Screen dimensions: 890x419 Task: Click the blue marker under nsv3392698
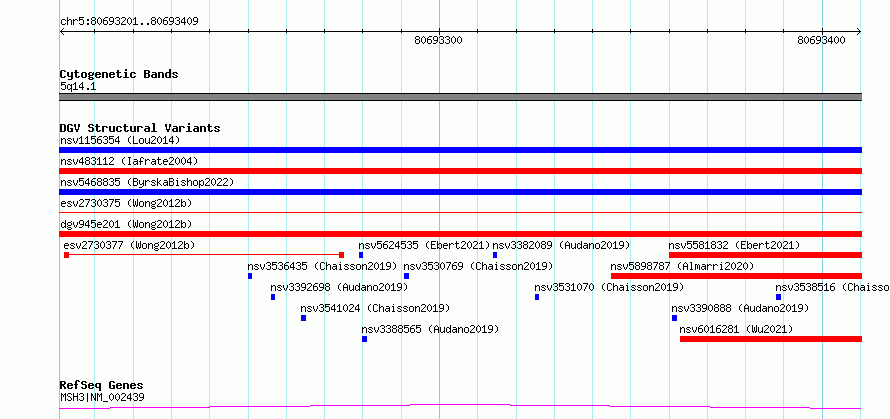(x=273, y=297)
